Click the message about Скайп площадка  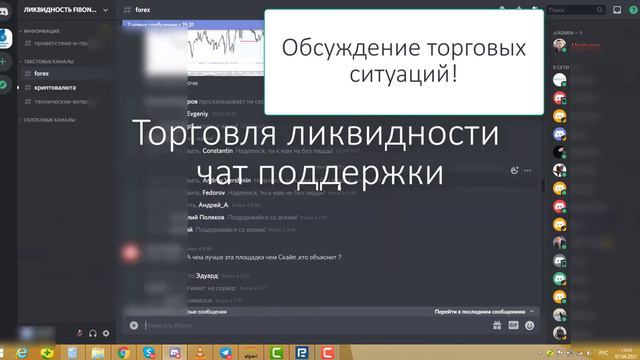tap(264, 258)
